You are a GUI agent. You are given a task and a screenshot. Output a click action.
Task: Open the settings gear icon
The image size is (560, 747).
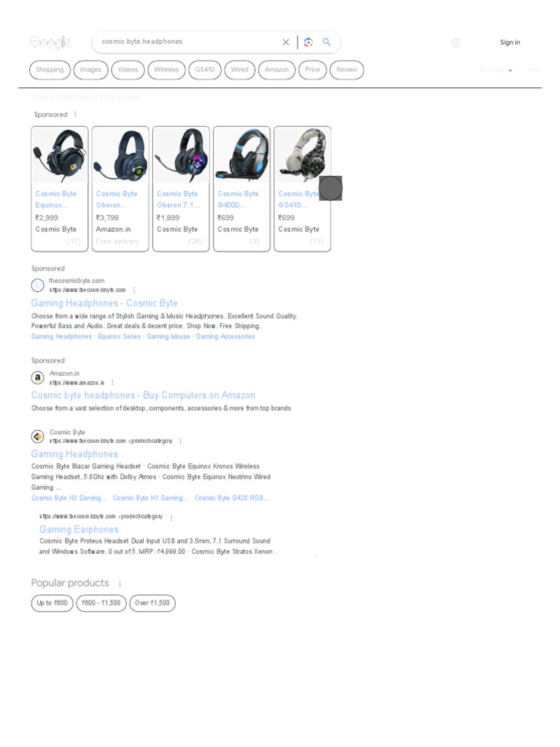click(456, 42)
